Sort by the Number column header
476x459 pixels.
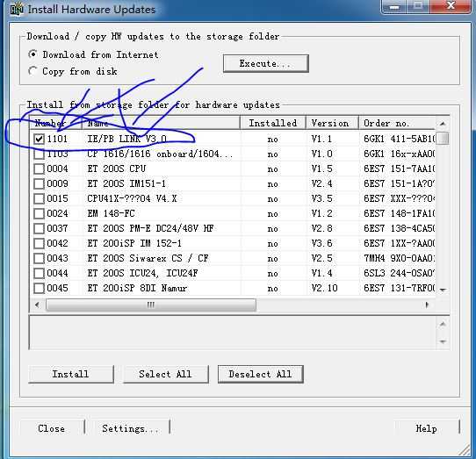coord(56,123)
